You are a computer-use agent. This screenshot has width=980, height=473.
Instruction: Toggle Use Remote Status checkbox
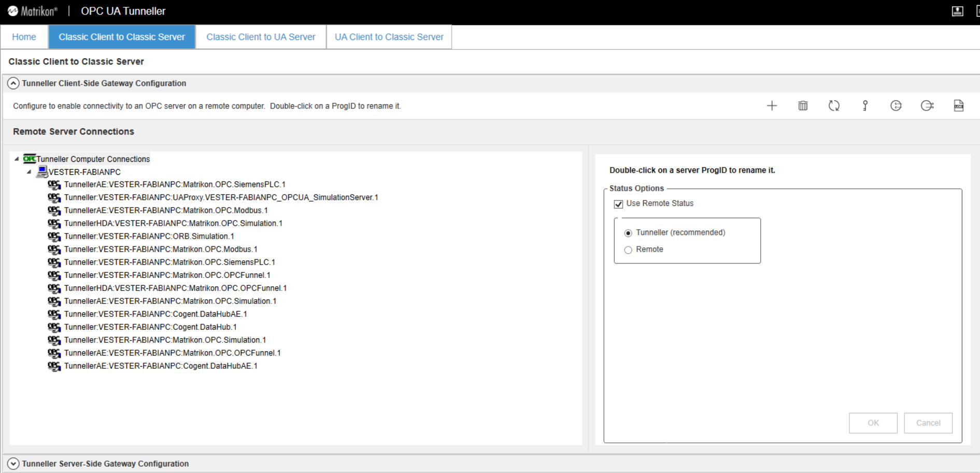[618, 204]
